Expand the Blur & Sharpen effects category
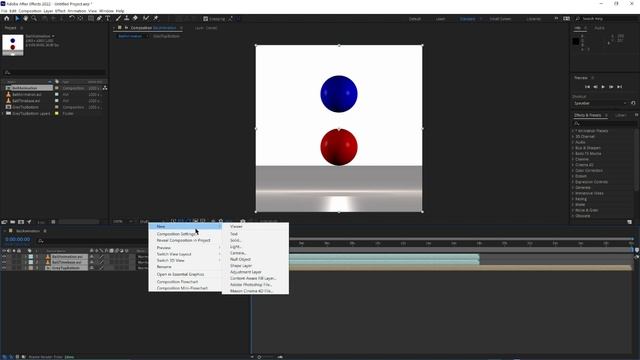Image resolution: width=640 pixels, height=360 pixels. 573,148
